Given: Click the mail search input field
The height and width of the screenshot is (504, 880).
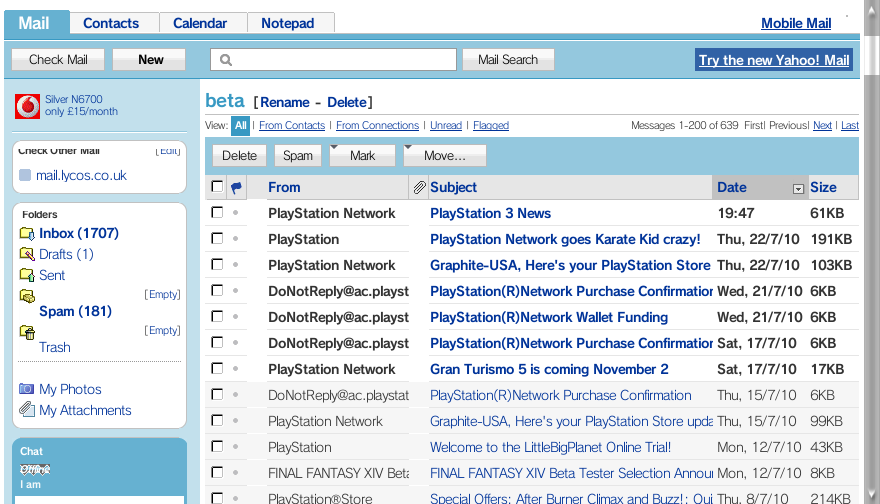Looking at the screenshot, I should (333, 59).
